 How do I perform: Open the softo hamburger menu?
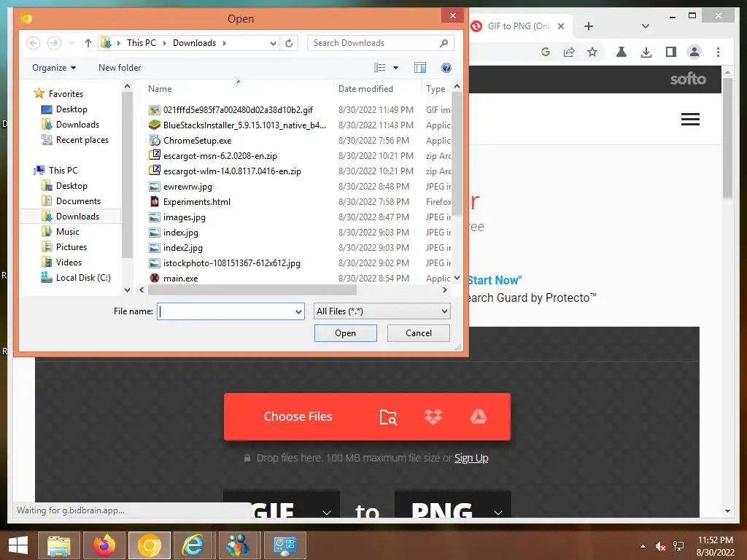(690, 119)
